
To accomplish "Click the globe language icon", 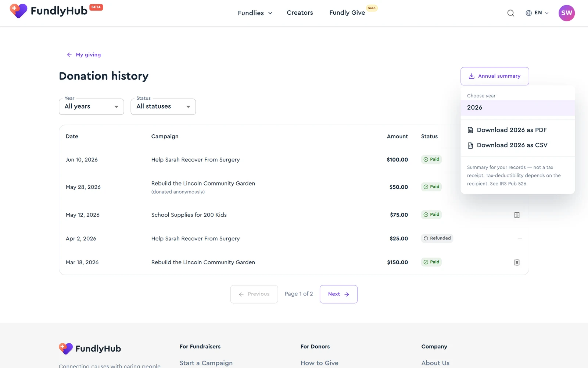I will tap(529, 13).
